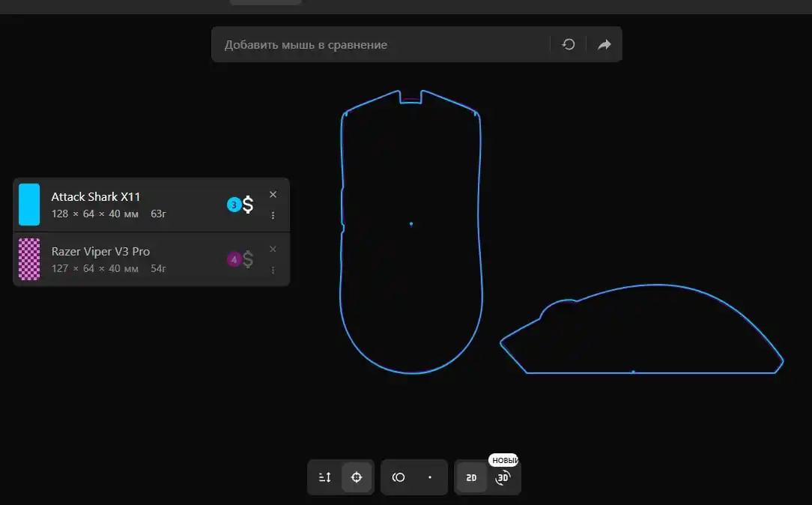
Task: Click the dollar price icon for Razer Viper V3 Pro
Action: [248, 259]
